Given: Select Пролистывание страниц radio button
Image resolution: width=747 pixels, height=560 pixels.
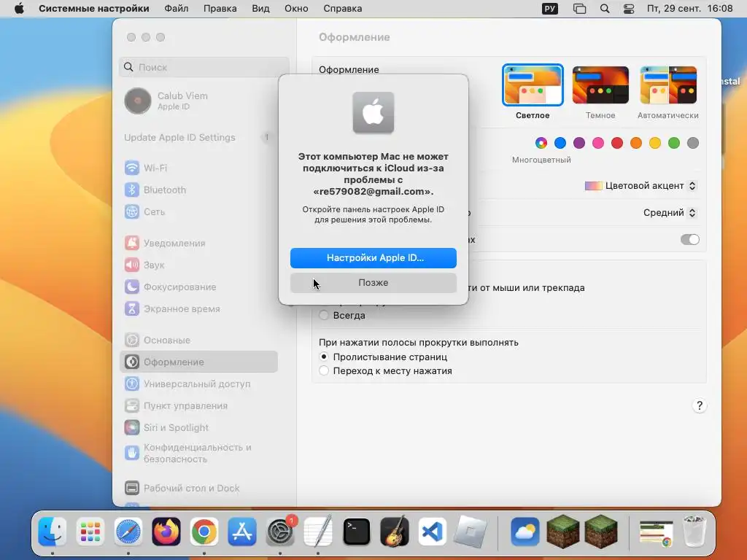Looking at the screenshot, I should [324, 357].
